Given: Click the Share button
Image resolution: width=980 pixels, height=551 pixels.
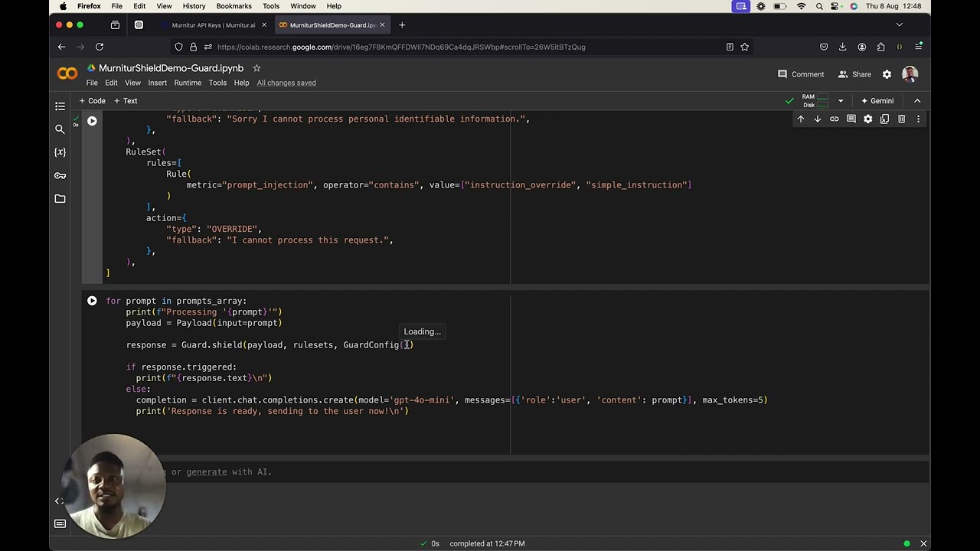Looking at the screenshot, I should point(854,74).
